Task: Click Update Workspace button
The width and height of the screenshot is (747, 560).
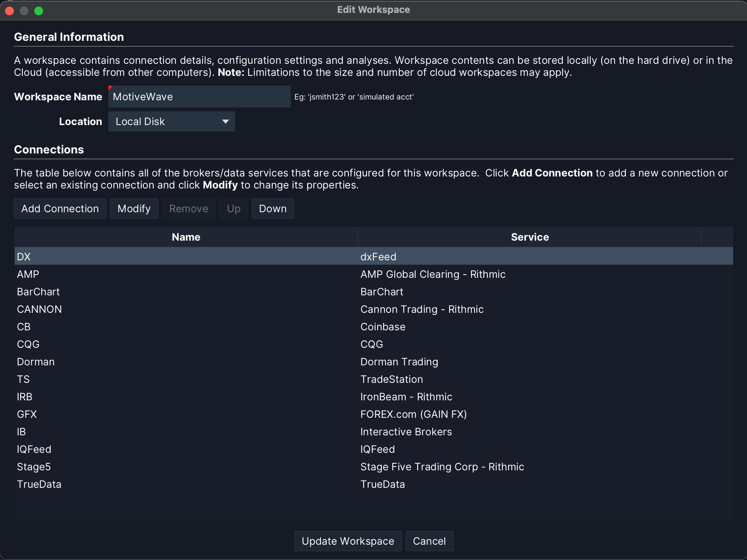Action: click(x=348, y=541)
